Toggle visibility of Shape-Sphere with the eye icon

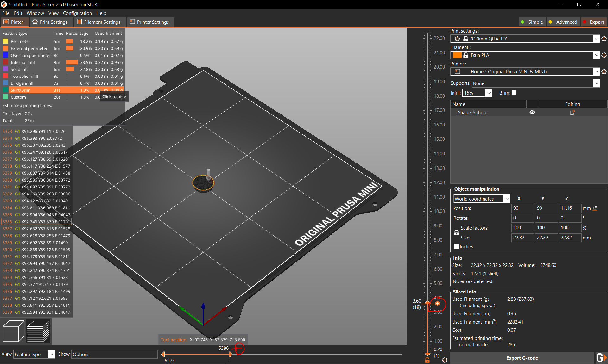coord(532,112)
